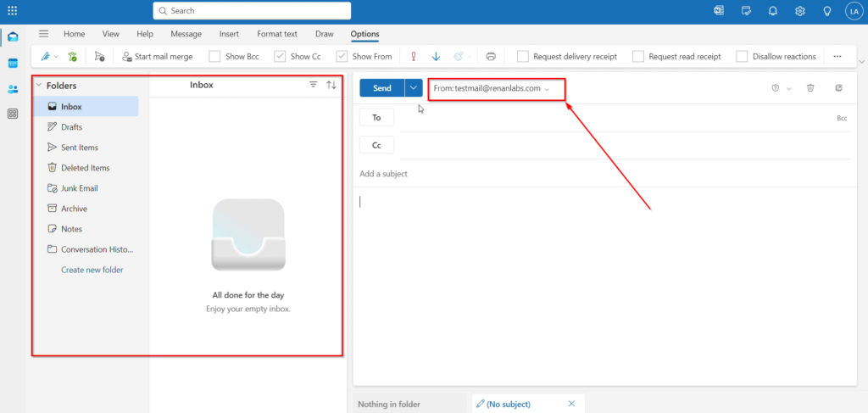Toggle the hamburger navigation pane button
This screenshot has width=868, height=413.
[x=44, y=34]
